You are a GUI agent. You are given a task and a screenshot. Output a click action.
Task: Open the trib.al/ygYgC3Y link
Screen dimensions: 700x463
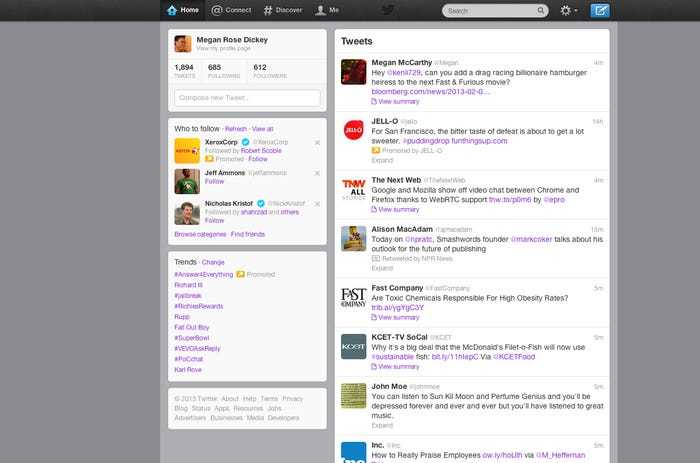398,308
